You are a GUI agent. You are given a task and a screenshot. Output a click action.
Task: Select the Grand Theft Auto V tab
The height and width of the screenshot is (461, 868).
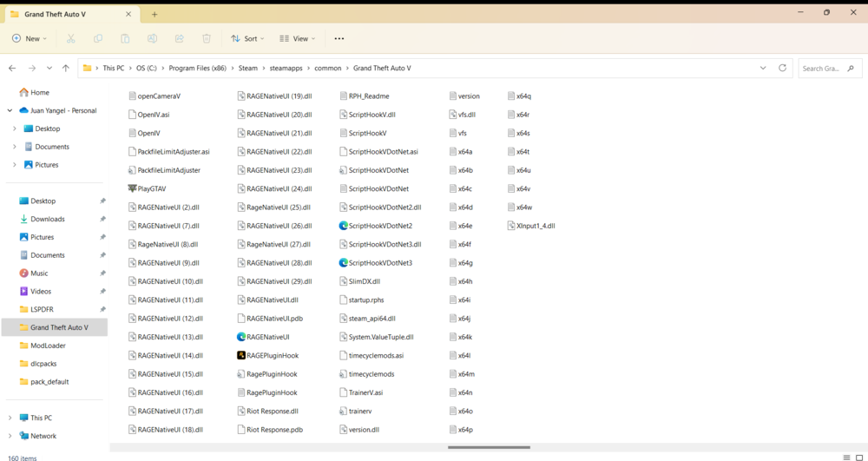[71, 15]
